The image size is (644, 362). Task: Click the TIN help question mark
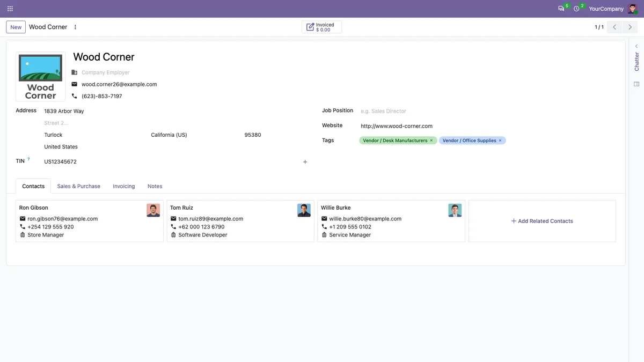click(x=29, y=159)
